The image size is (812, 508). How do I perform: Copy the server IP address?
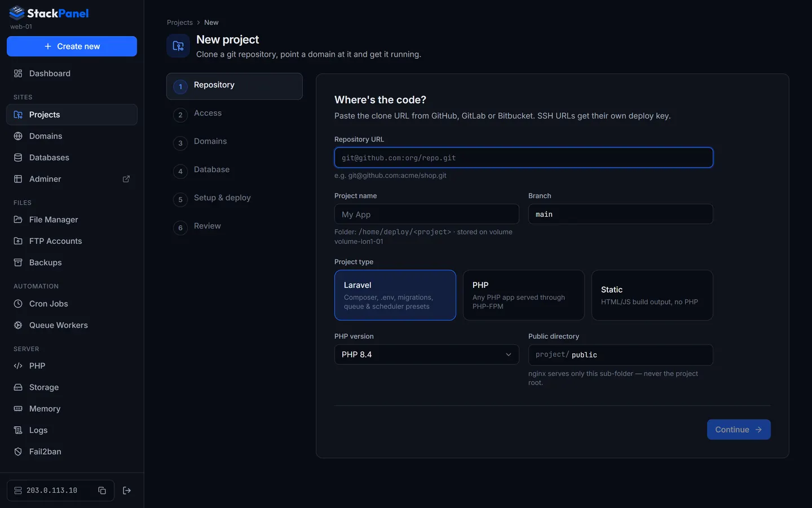(102, 491)
